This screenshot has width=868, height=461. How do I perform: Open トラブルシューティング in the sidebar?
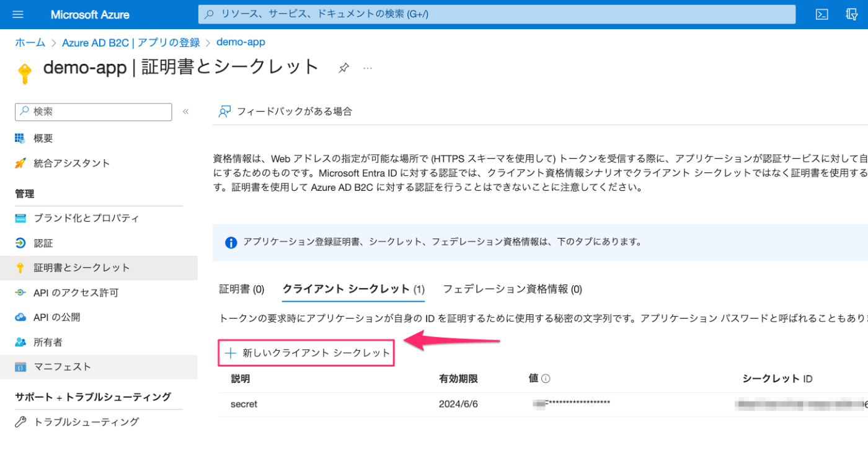86,422
